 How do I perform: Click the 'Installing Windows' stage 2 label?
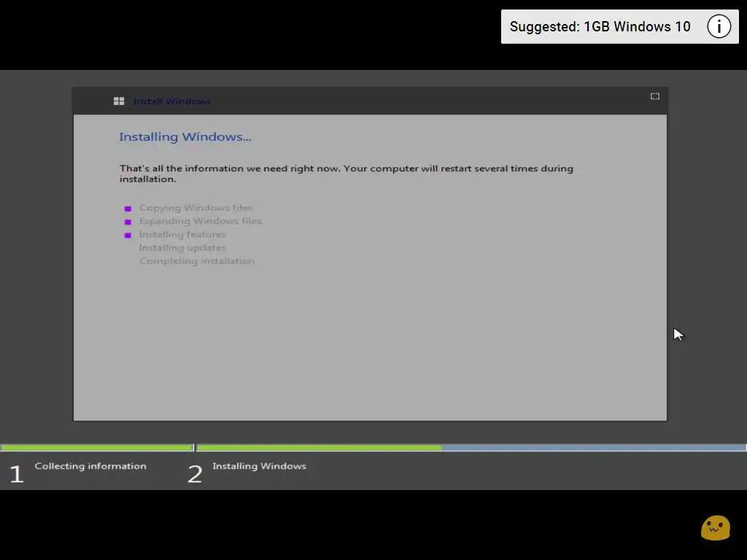pos(259,466)
